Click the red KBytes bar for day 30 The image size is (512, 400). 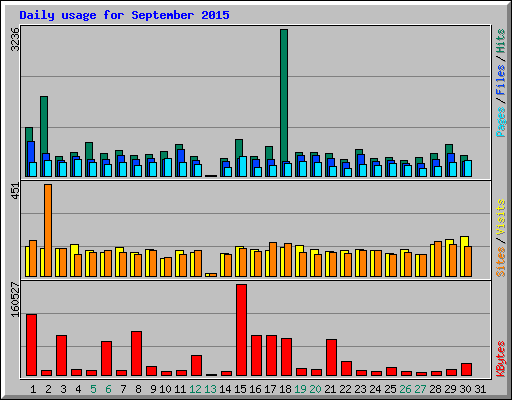(x=466, y=369)
